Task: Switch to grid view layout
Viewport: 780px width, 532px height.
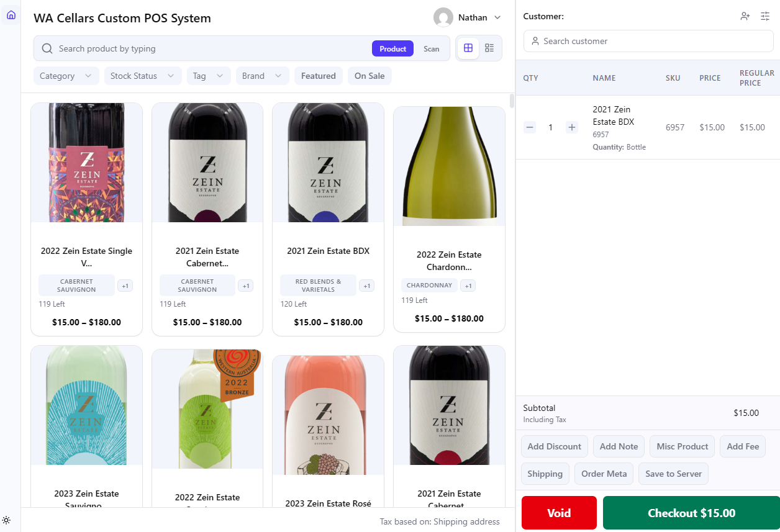Action: point(468,48)
